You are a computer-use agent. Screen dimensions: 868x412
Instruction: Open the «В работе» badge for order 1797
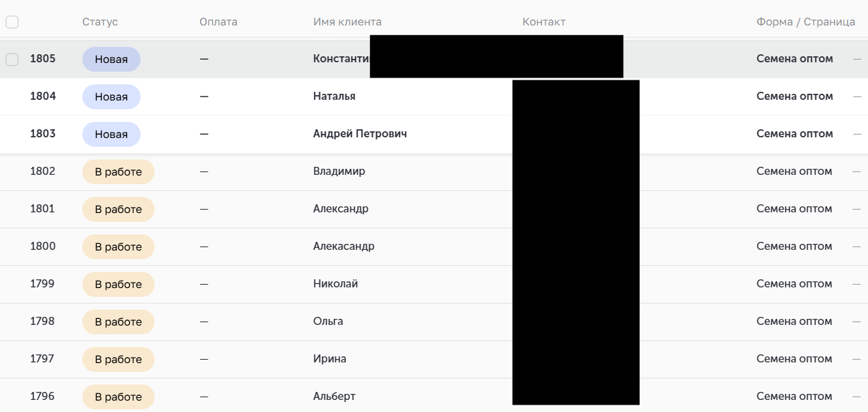tap(118, 359)
